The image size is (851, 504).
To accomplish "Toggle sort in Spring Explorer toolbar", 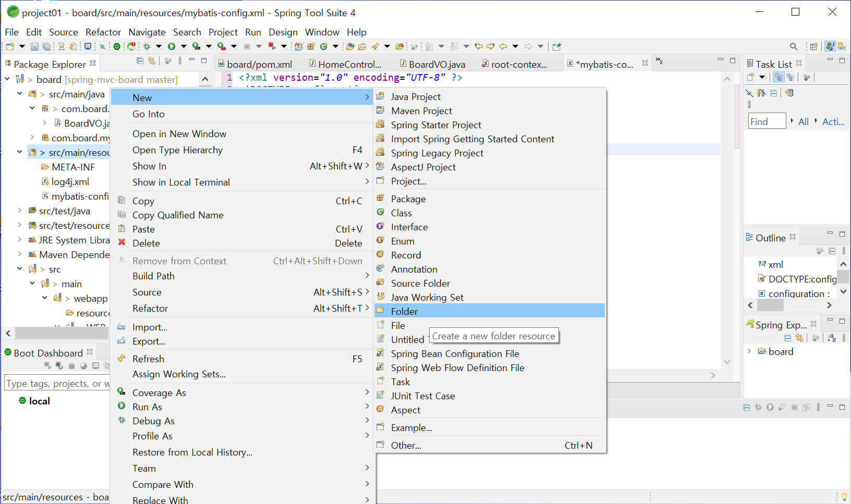I will pos(832,338).
